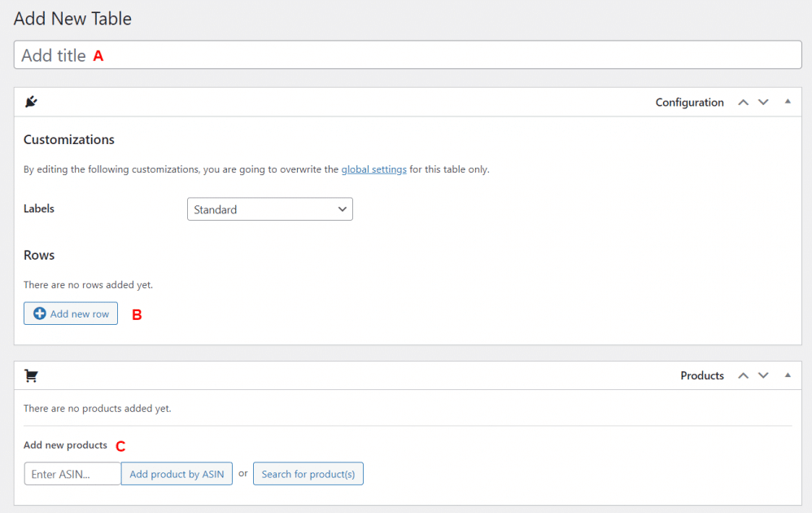
Task: Move the Products panel up
Action: [x=743, y=375]
